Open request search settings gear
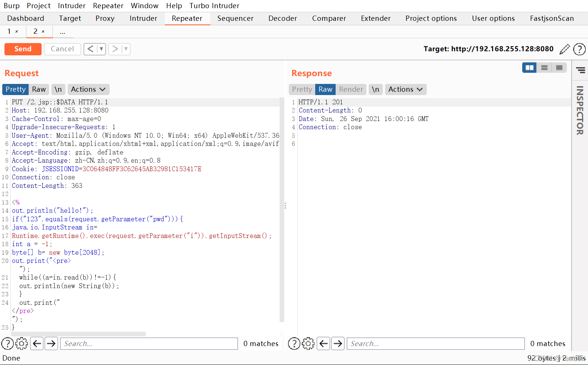The height and width of the screenshot is (365, 588). click(22, 344)
